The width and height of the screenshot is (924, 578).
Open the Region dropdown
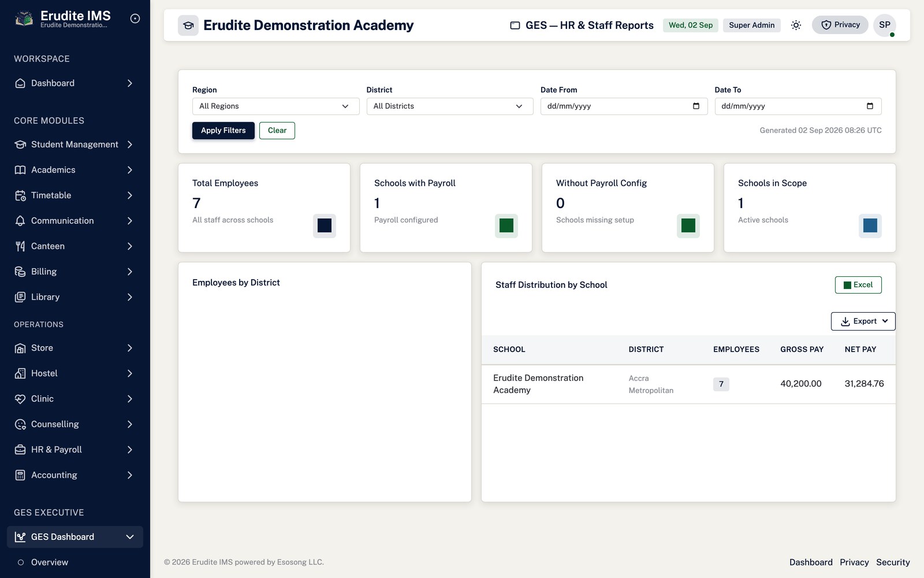tap(275, 106)
